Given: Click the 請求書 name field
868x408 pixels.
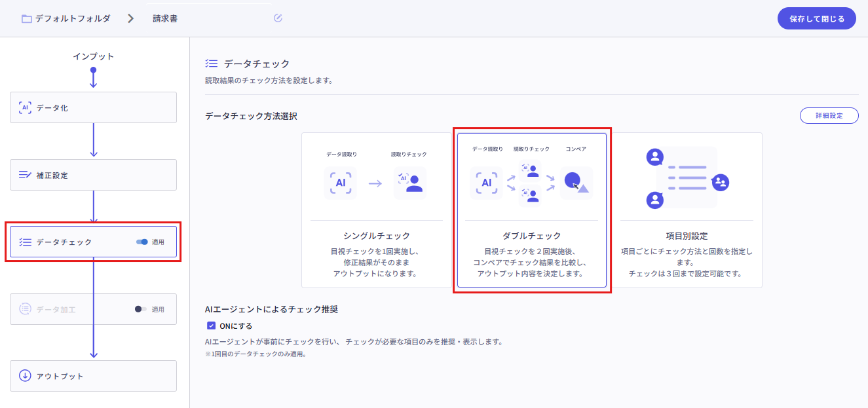Looking at the screenshot, I should (x=210, y=18).
